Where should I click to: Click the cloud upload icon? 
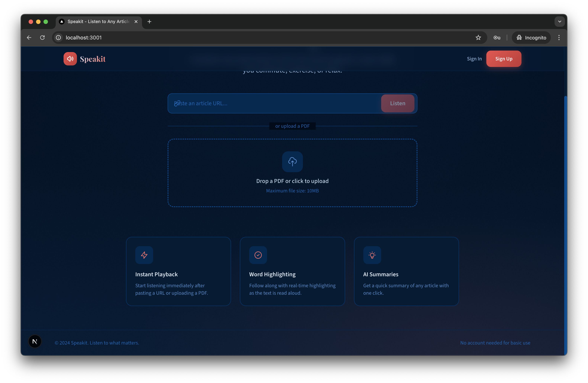point(292,162)
